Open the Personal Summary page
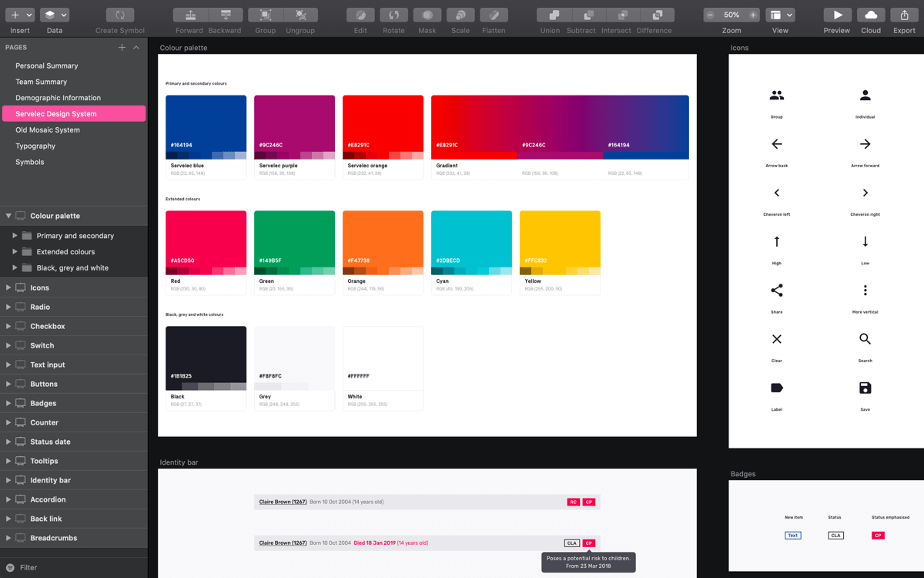 74,66
